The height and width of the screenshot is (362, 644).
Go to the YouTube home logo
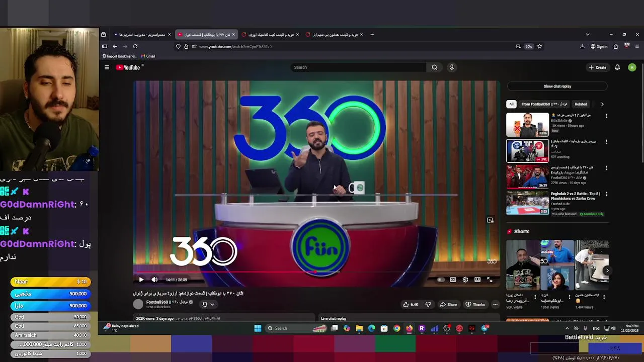click(128, 67)
